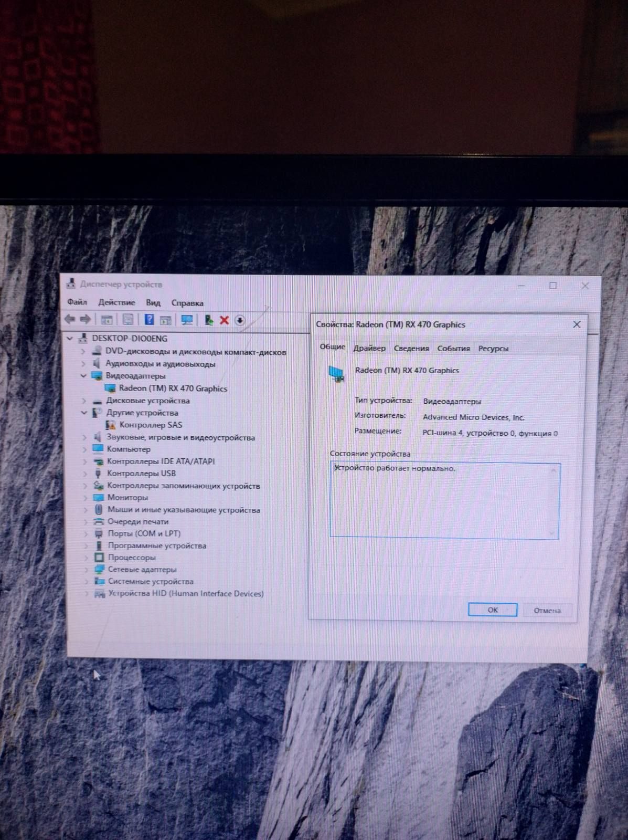Close the Radeon RX 470 properties dialog

577,324
